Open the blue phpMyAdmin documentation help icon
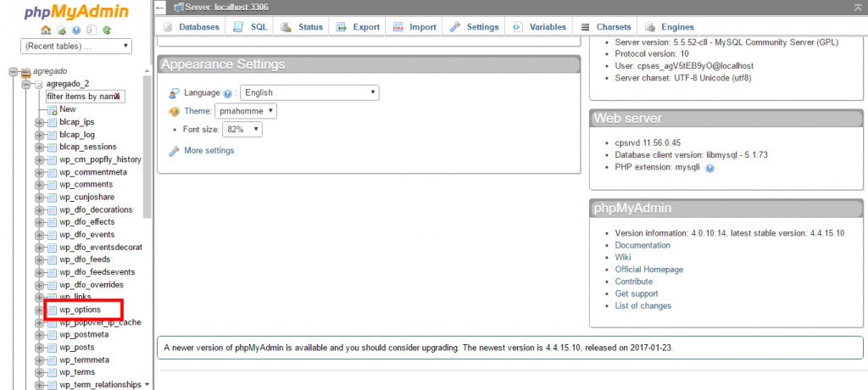This screenshot has width=868, height=390. coord(76,30)
